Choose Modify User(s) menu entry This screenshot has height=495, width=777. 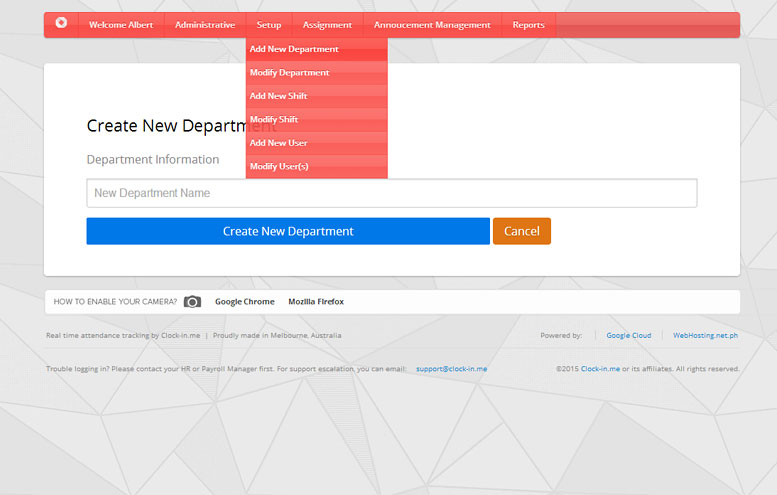[317, 166]
